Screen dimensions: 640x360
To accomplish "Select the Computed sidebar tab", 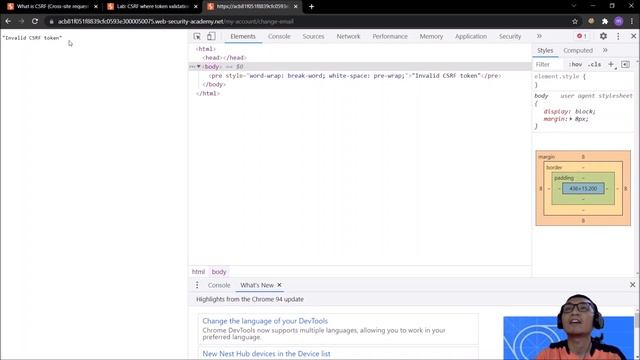I will pos(578,50).
